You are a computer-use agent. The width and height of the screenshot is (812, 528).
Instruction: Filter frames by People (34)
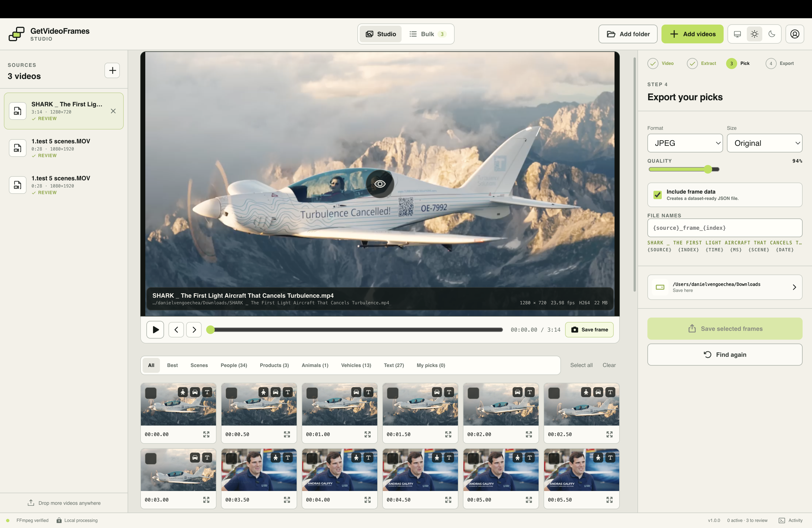point(234,365)
